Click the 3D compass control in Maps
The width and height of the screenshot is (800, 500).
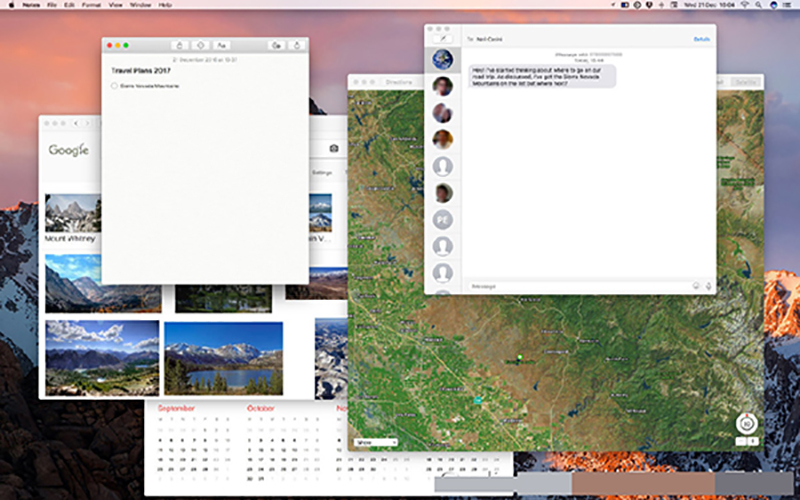(x=746, y=423)
